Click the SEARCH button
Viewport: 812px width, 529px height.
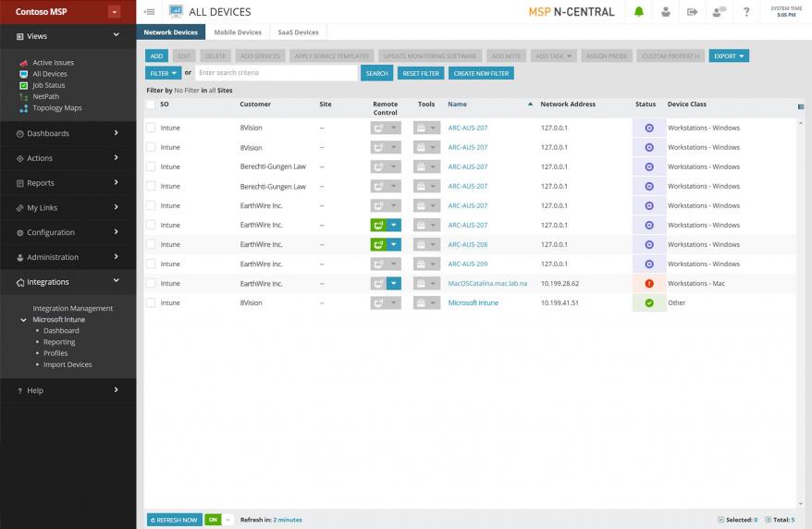click(377, 73)
